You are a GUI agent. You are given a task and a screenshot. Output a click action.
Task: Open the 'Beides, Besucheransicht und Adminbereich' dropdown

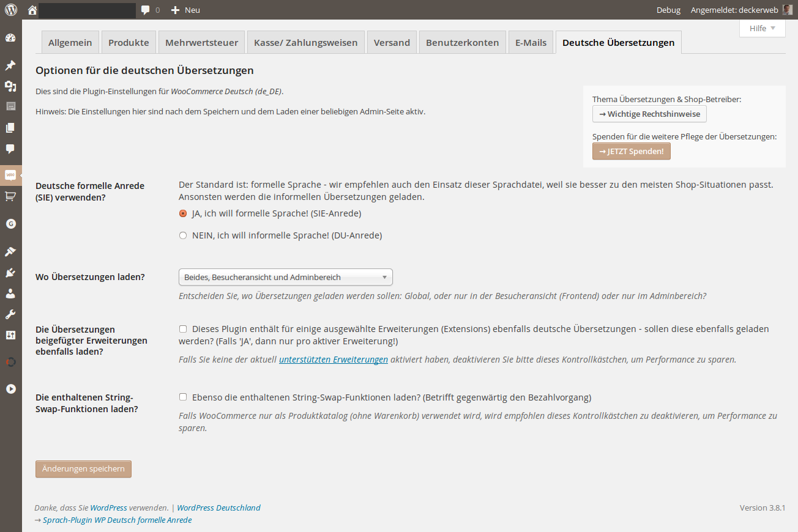[286, 277]
